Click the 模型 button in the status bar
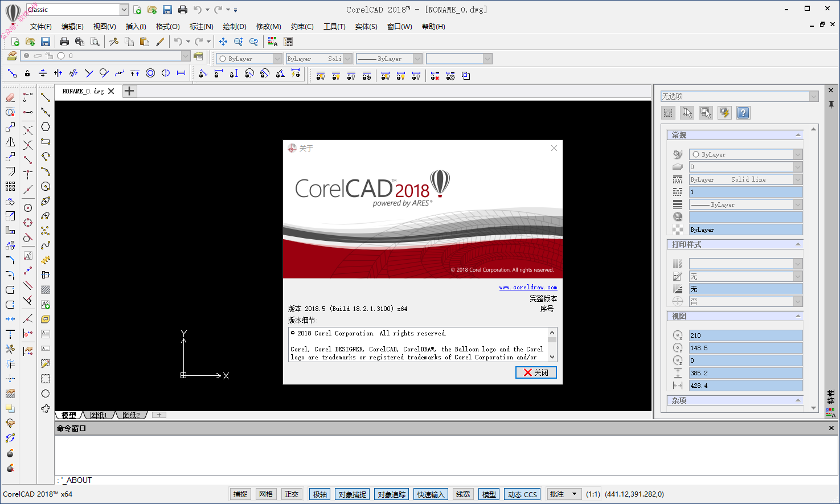Image resolution: width=840 pixels, height=504 pixels. [489, 494]
